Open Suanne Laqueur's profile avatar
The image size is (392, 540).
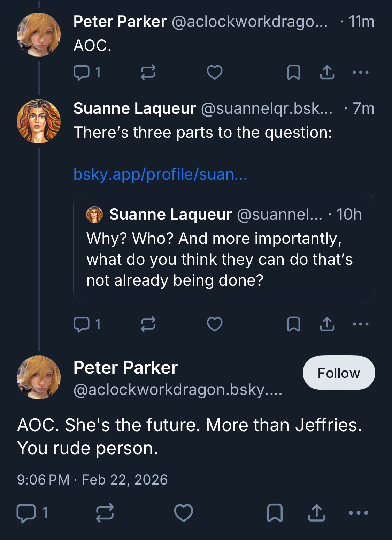(39, 121)
